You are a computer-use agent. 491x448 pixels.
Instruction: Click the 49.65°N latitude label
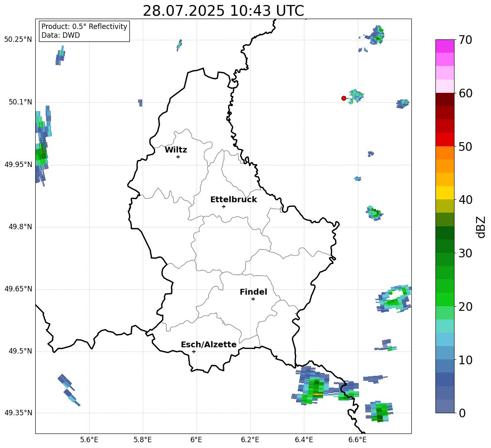[18, 289]
